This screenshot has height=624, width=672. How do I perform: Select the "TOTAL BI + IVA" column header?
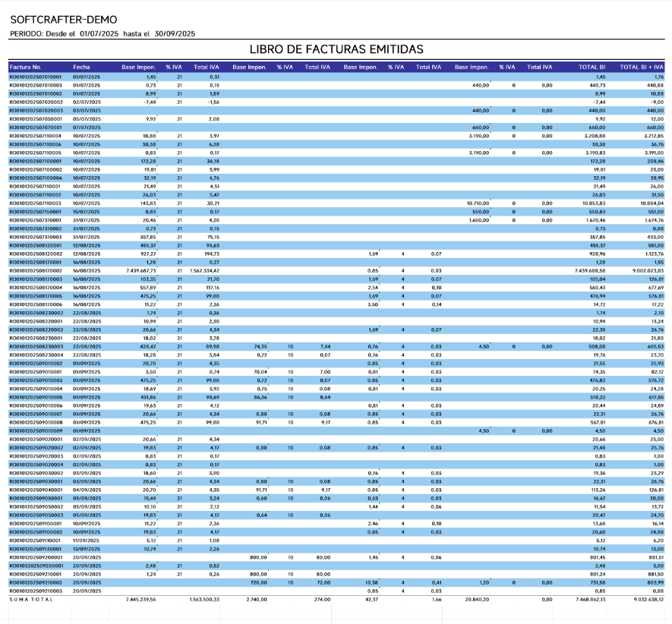coord(642,68)
